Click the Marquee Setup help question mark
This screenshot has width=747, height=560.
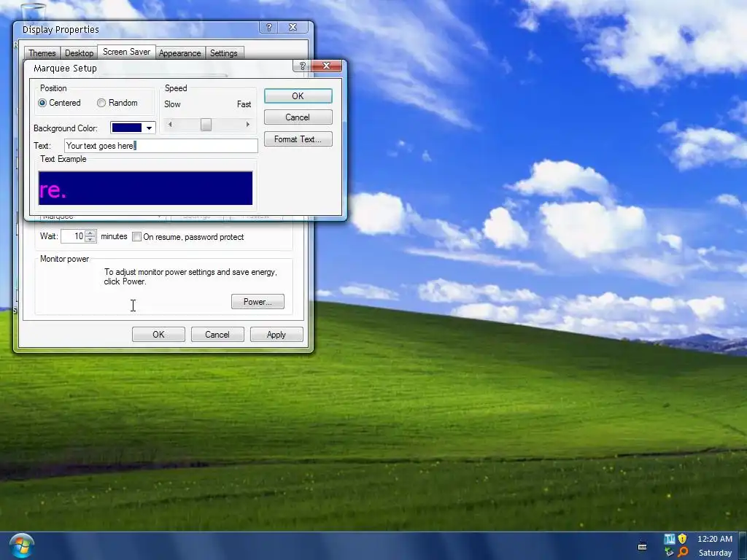pyautogui.click(x=301, y=66)
